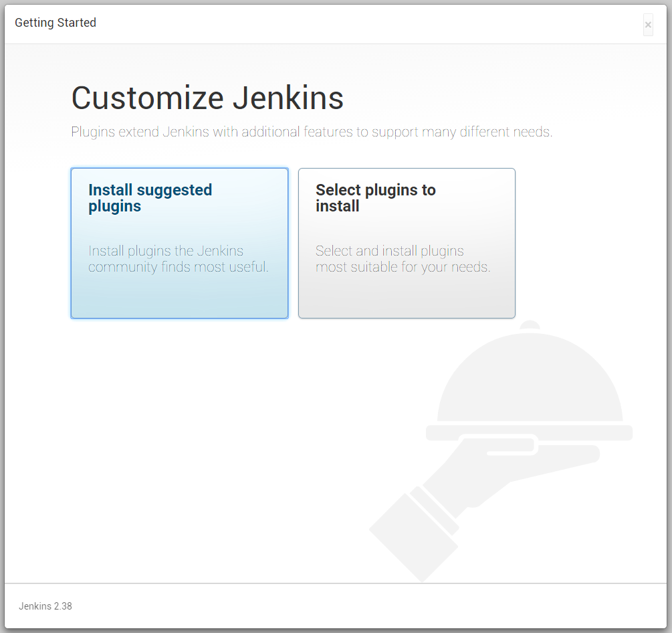
Task: Click the Getting Started title text
Action: click(55, 23)
